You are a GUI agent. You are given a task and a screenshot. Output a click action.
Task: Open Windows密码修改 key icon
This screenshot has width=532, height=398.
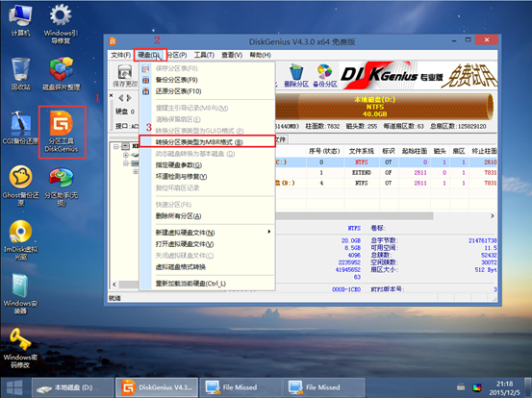20,348
